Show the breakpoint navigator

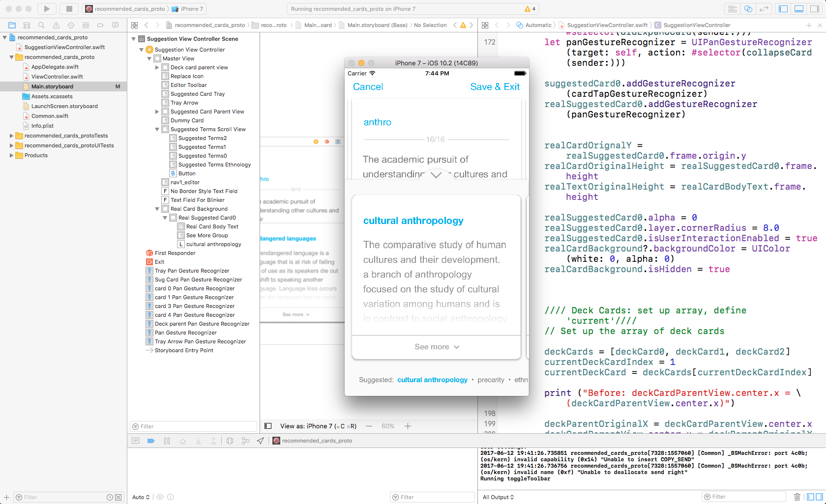[x=100, y=25]
